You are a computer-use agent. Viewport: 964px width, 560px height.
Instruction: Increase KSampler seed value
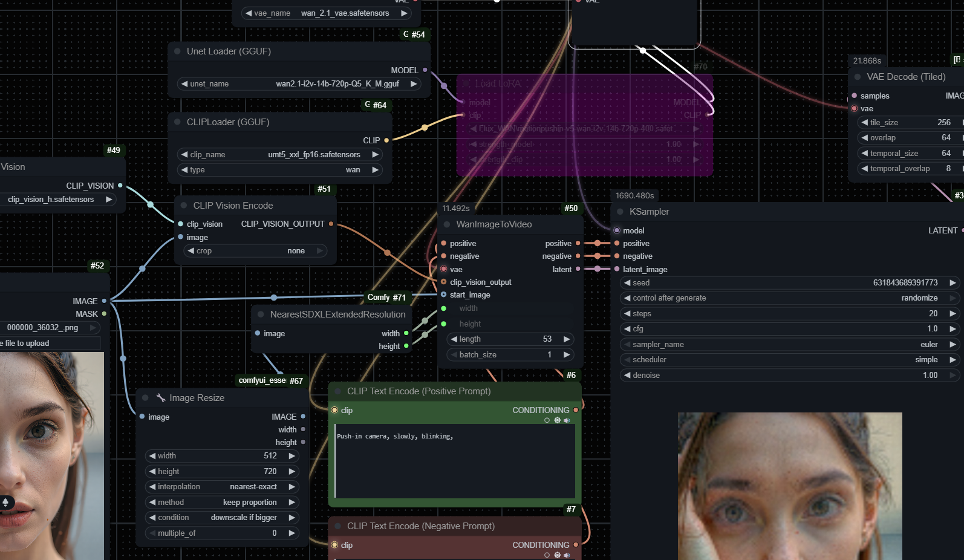pos(953,283)
